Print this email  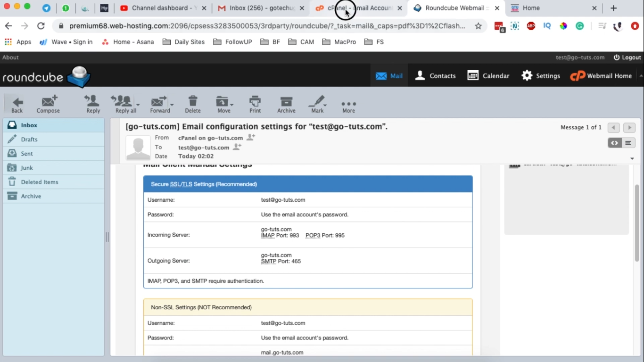(x=255, y=104)
